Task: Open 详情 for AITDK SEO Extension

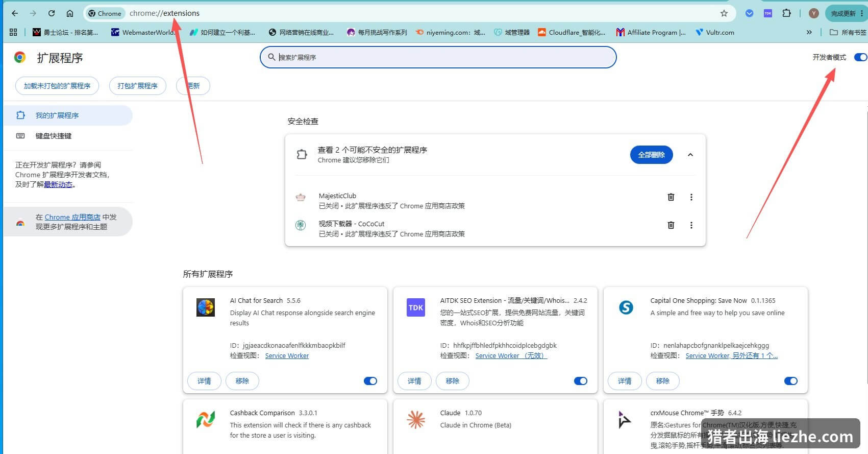Action: point(414,381)
